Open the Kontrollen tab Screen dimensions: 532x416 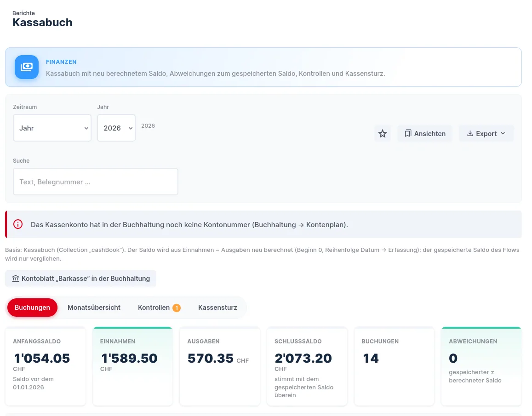coord(159,308)
